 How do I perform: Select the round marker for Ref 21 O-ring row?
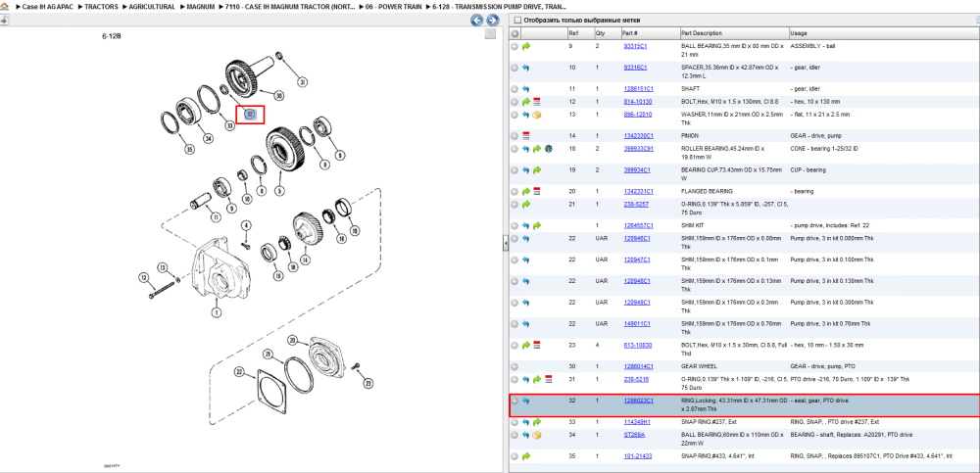[x=514, y=205]
